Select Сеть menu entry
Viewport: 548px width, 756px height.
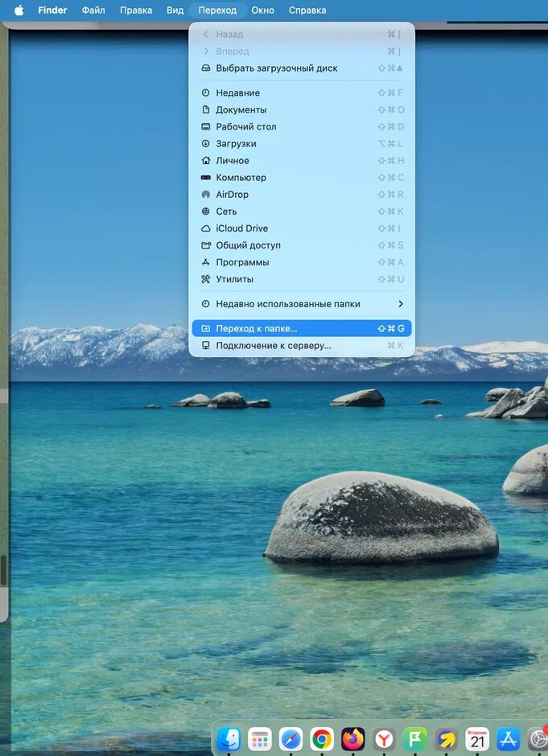pyautogui.click(x=302, y=212)
